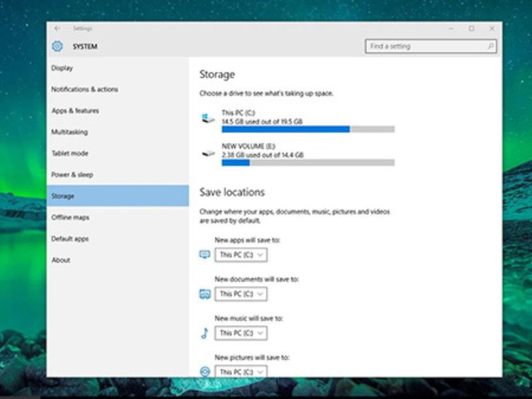Open the About page
Screen dimensions: 532x399
coord(118,260)
